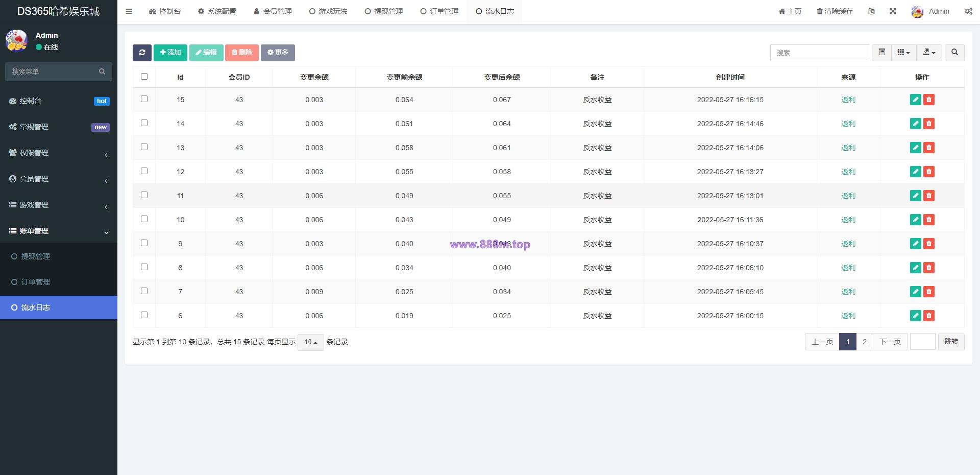Delete record with Id 11
Image resolution: width=980 pixels, height=475 pixels.
pos(929,196)
